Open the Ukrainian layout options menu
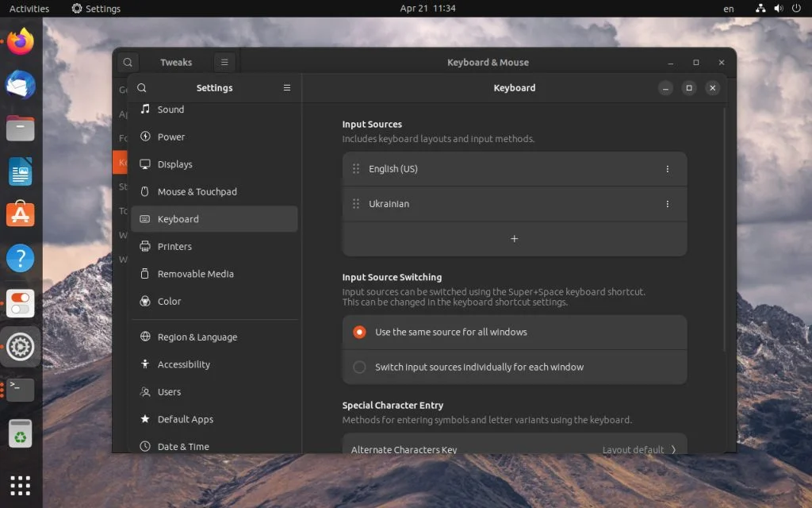812x508 pixels. tap(667, 203)
